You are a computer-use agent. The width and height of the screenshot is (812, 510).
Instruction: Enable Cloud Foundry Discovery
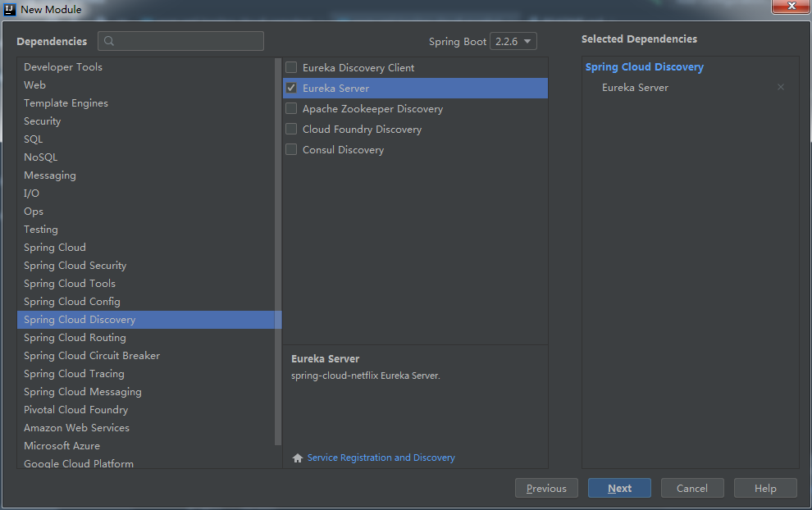pos(290,129)
